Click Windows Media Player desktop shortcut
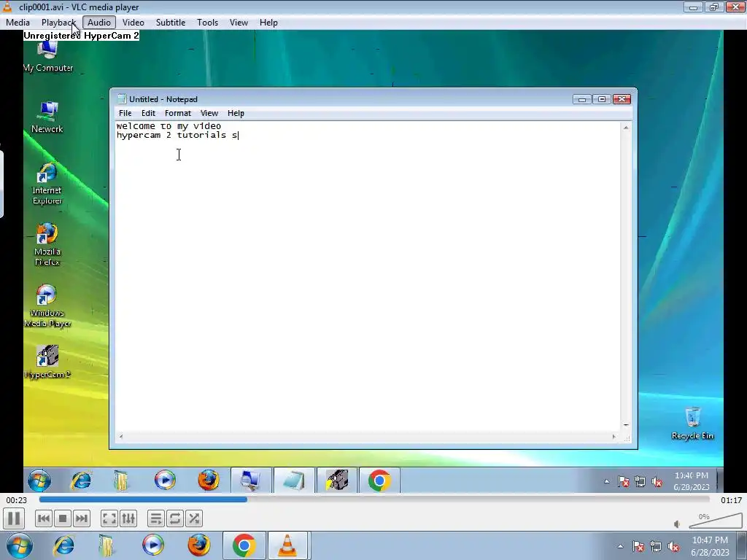Viewport: 747px width, 560px height. 47,306
